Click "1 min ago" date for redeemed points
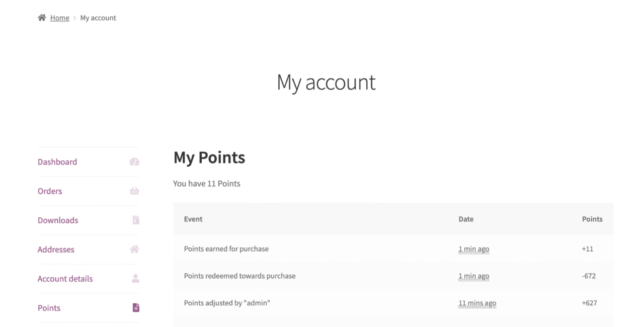Viewport: 644px width, 327px height. pyautogui.click(x=473, y=276)
